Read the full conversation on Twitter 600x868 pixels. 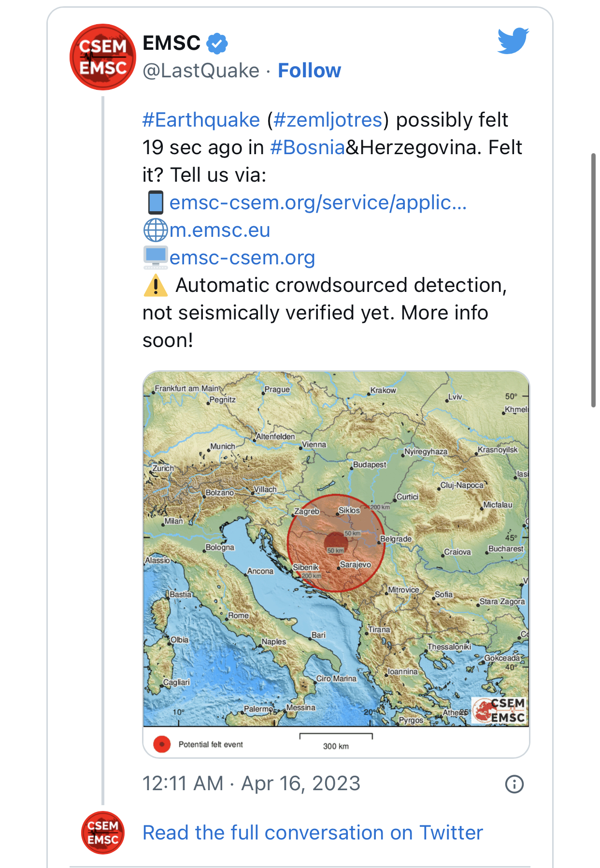(313, 833)
